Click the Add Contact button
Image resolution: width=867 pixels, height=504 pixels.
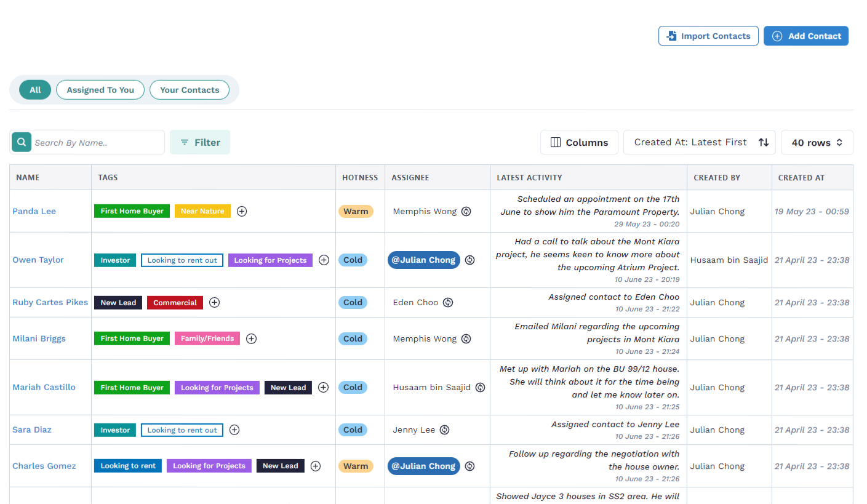[805, 36]
